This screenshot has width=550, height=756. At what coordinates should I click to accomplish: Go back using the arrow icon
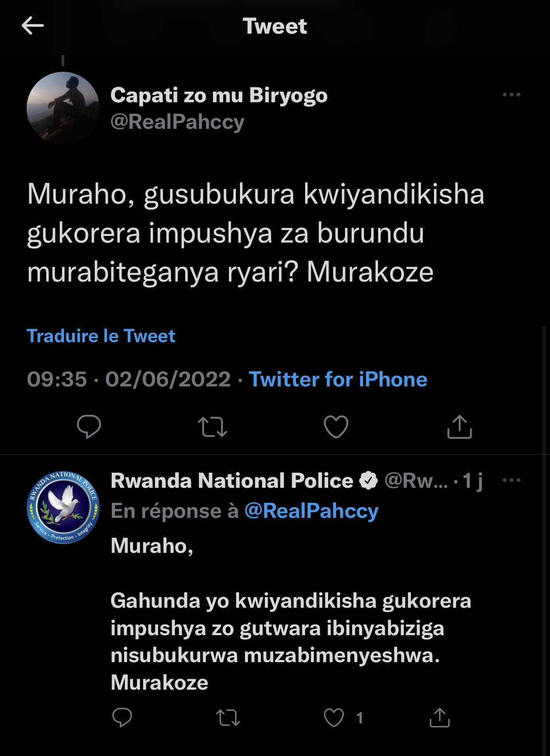[33, 26]
